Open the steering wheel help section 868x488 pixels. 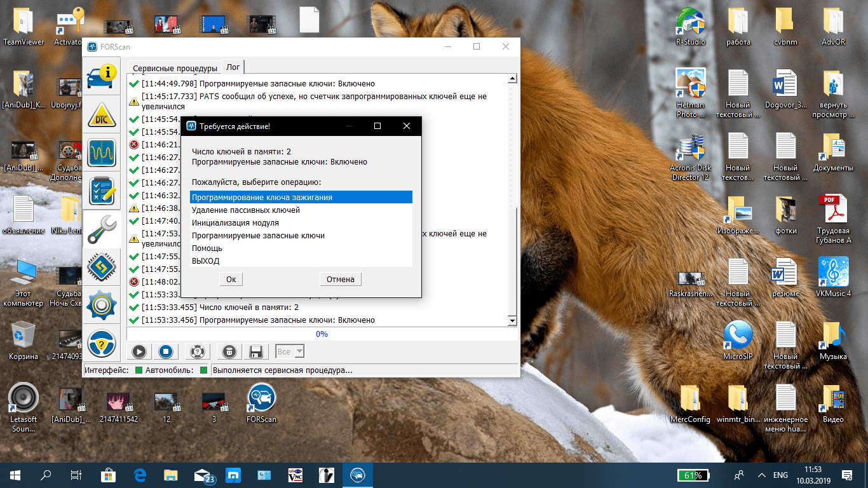pos(102,344)
